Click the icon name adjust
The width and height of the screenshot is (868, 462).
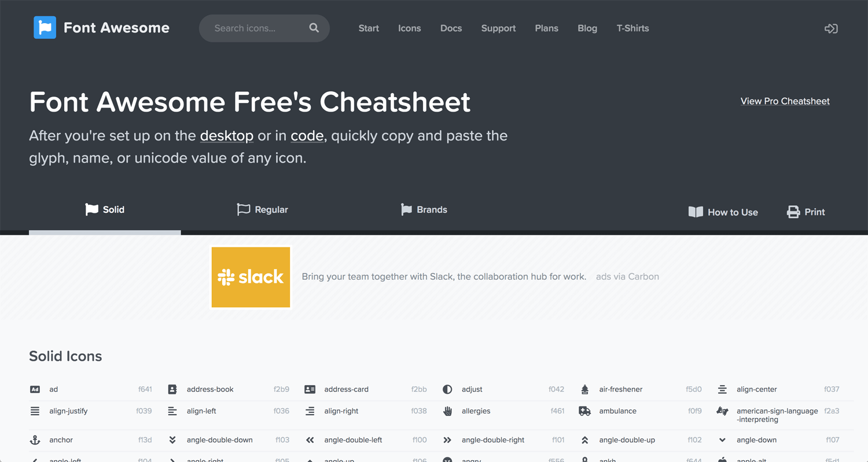coord(472,389)
